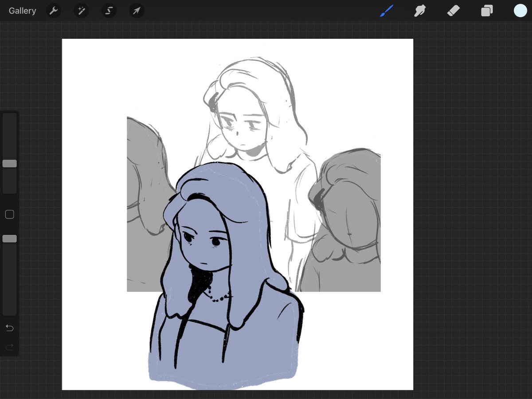
Task: Select the Smudge tool
Action: [420, 11]
